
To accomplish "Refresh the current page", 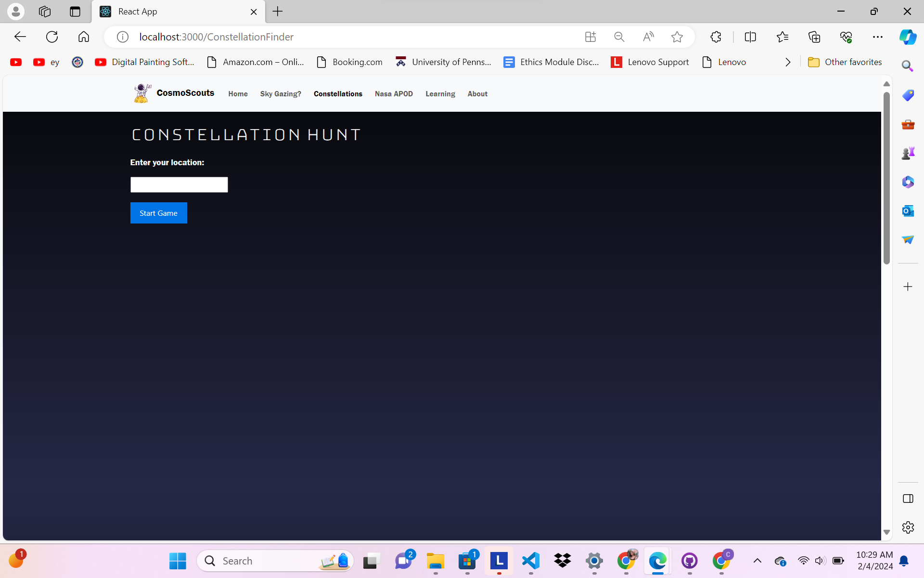I will coord(52,37).
